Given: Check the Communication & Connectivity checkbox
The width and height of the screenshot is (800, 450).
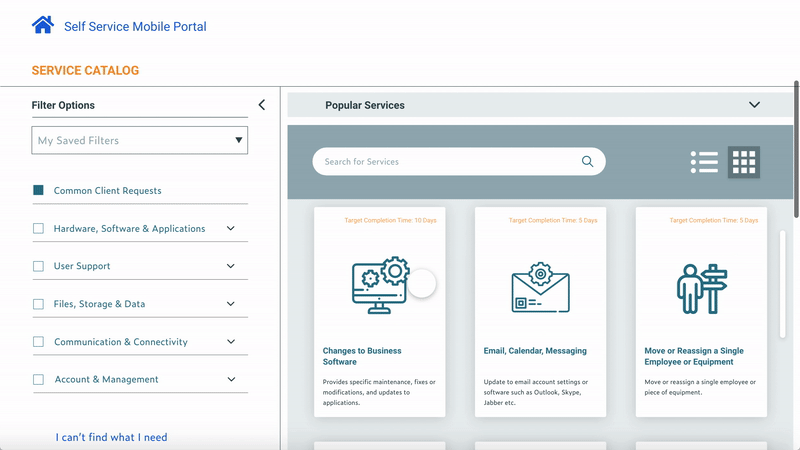Looking at the screenshot, I should pos(38,342).
